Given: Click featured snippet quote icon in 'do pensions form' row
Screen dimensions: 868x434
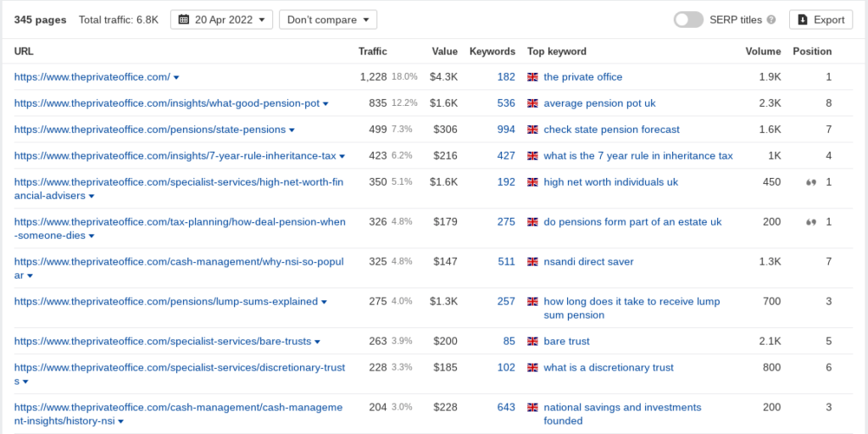Looking at the screenshot, I should (x=811, y=223).
